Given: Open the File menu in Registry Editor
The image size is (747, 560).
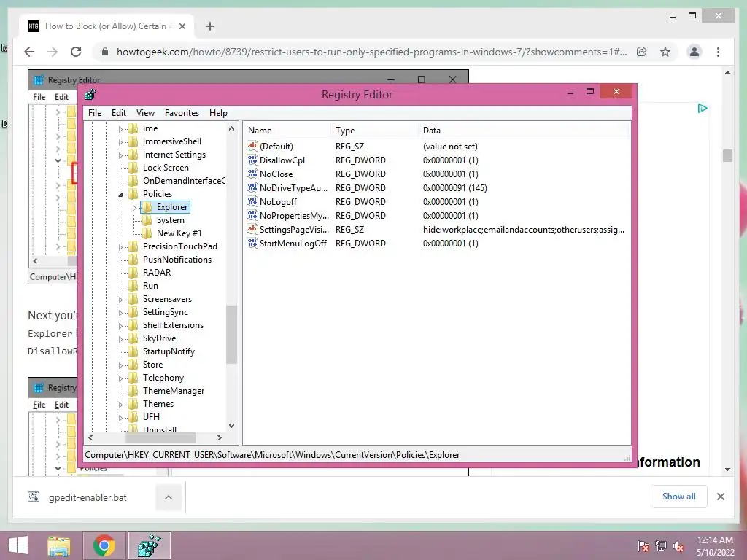Looking at the screenshot, I should (95, 113).
